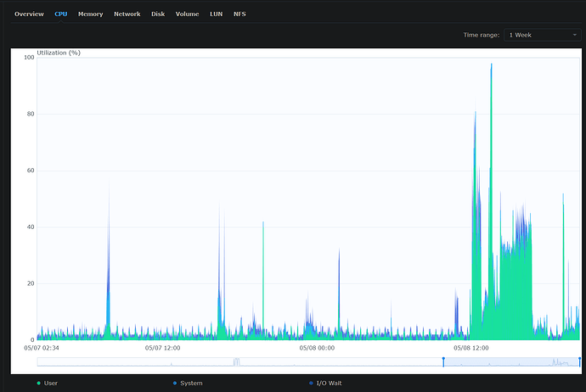Open the Time range dropdown showing 1 Week

pos(543,35)
